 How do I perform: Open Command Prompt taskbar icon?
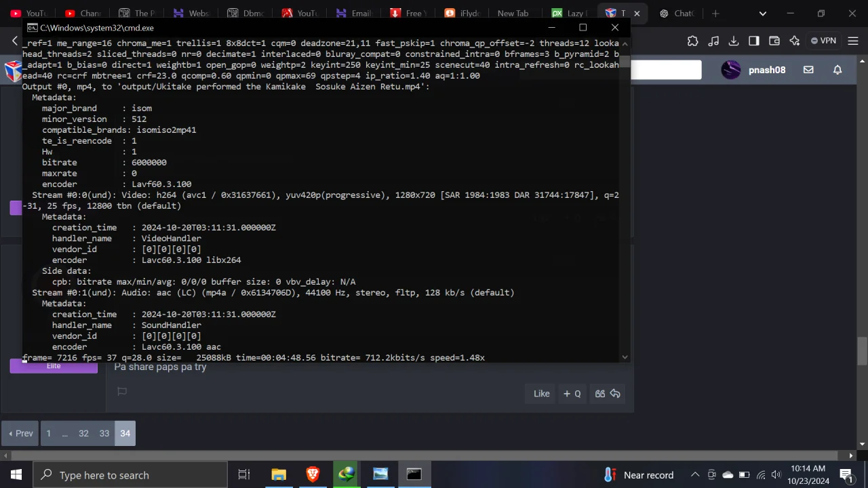414,475
